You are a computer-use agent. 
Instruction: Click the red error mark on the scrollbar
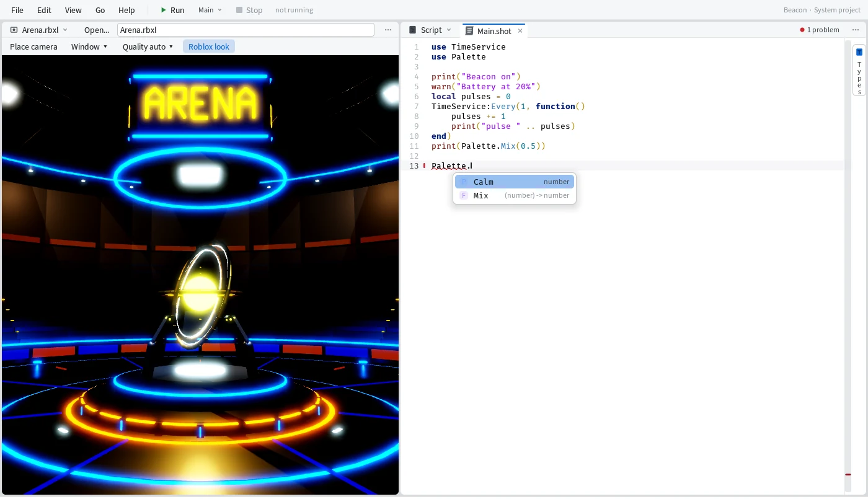coord(848,475)
